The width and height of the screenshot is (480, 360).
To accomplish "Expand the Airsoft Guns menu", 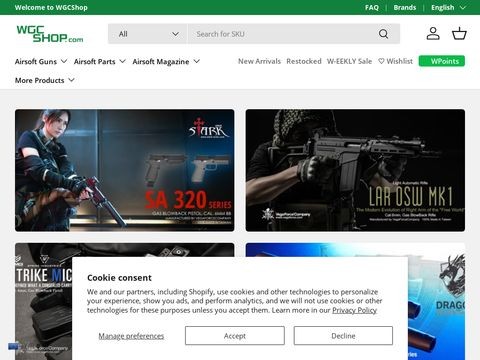I will coord(41,61).
